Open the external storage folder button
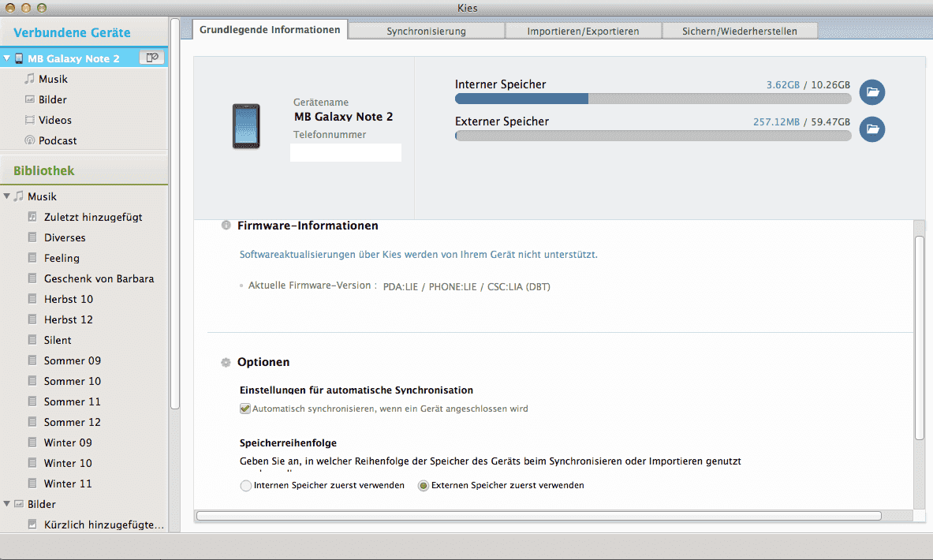The height and width of the screenshot is (560, 933). [872, 129]
